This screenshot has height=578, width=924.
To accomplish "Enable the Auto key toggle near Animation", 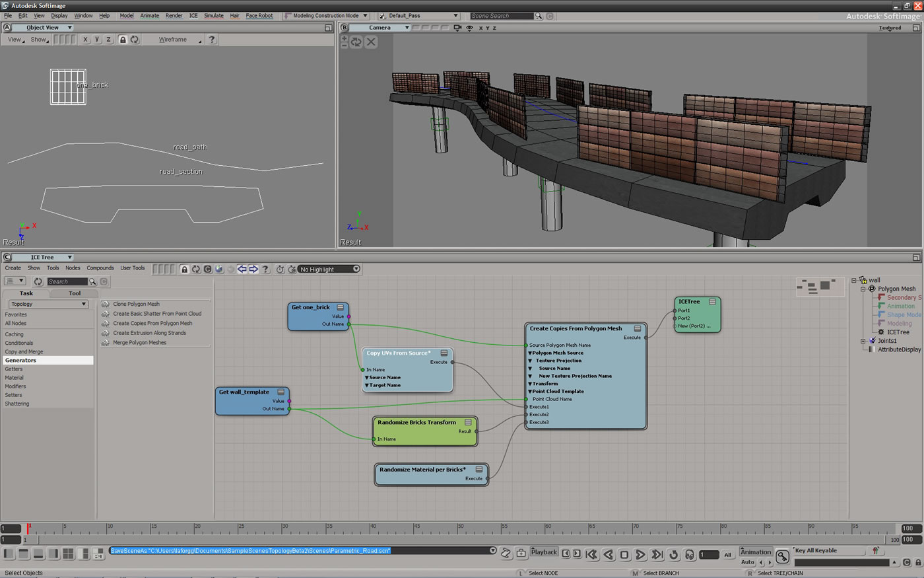I will pyautogui.click(x=749, y=562).
